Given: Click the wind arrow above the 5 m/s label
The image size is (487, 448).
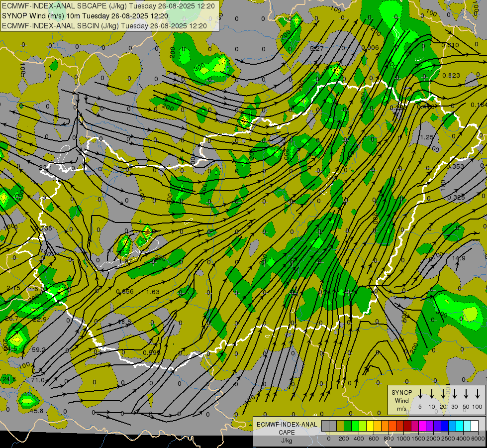Looking at the screenshot, I should tap(420, 394).
